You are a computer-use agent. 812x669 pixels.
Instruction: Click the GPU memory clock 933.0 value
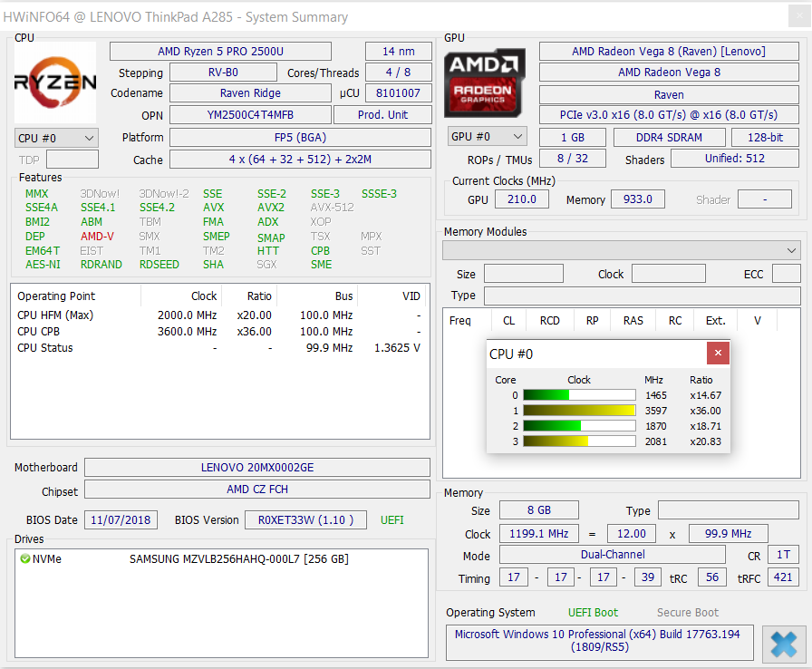click(637, 199)
